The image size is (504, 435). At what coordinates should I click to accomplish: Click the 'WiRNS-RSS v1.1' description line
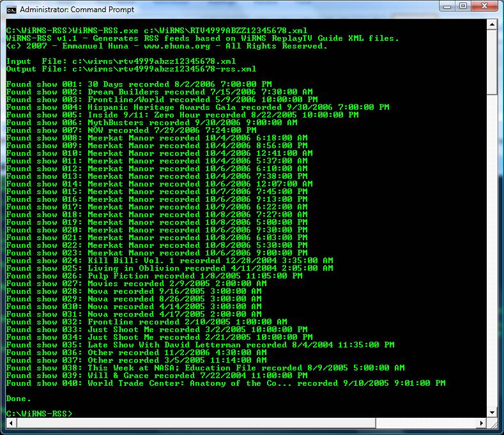[202, 38]
